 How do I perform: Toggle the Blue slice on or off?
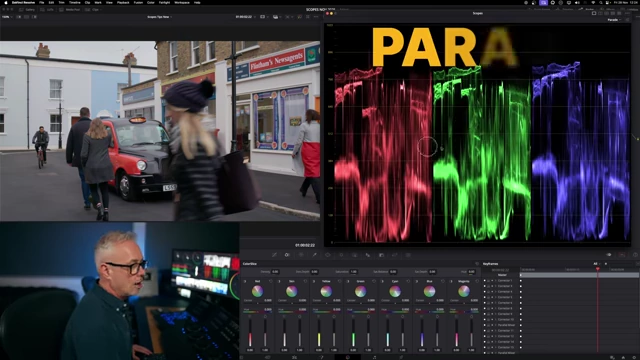tap(417, 281)
